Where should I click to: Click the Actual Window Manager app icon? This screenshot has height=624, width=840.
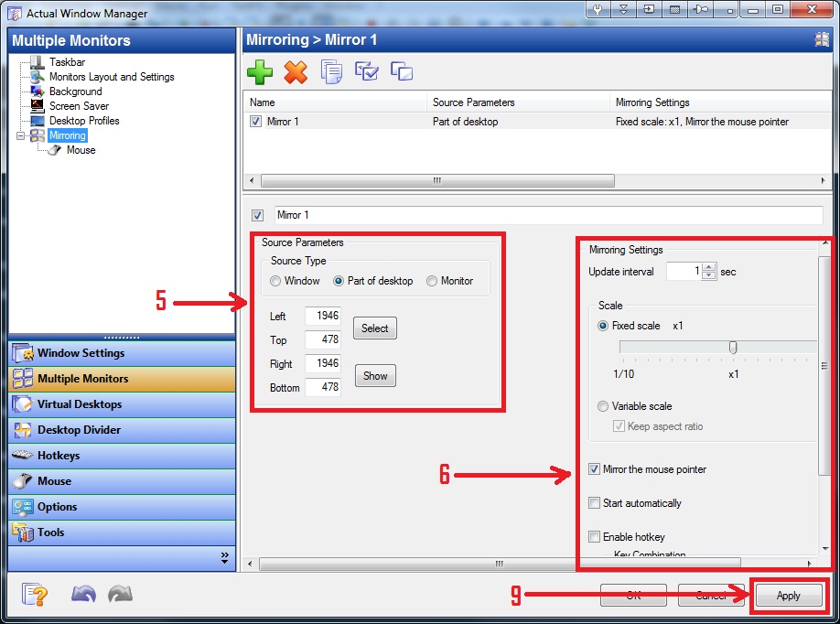tap(14, 13)
